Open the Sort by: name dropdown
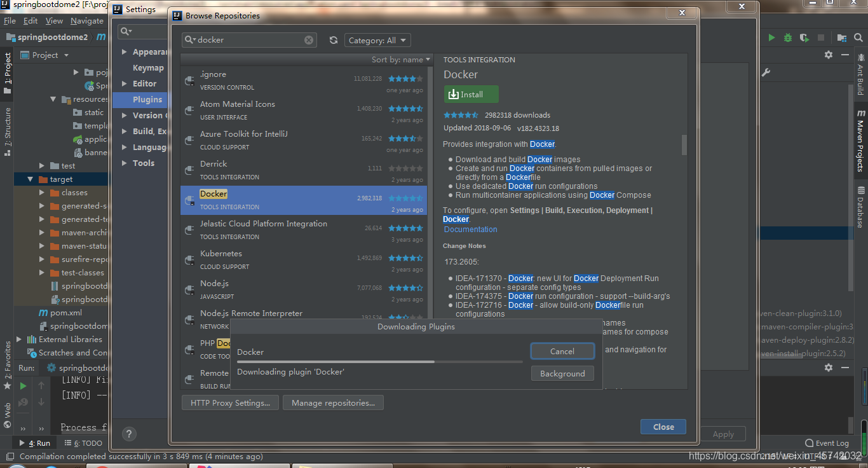Screen dimensions: 868x468 point(401,59)
